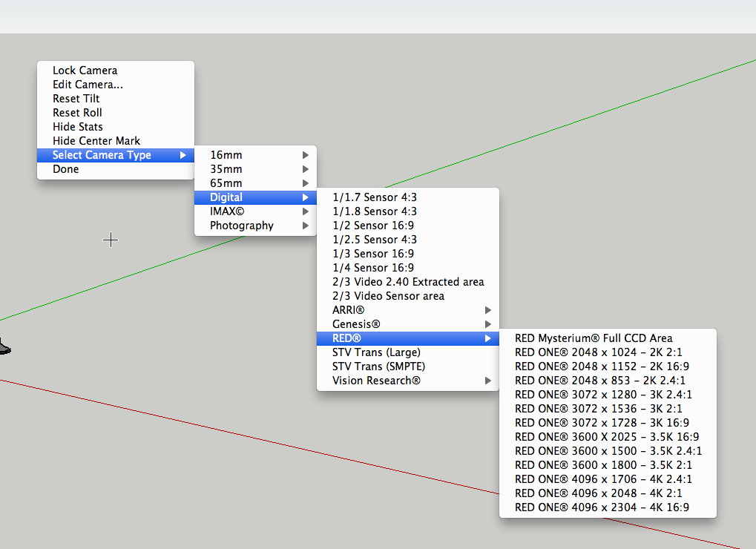Image resolution: width=756 pixels, height=549 pixels.
Task: Select Lock Camera from context menu
Action: 85,70
